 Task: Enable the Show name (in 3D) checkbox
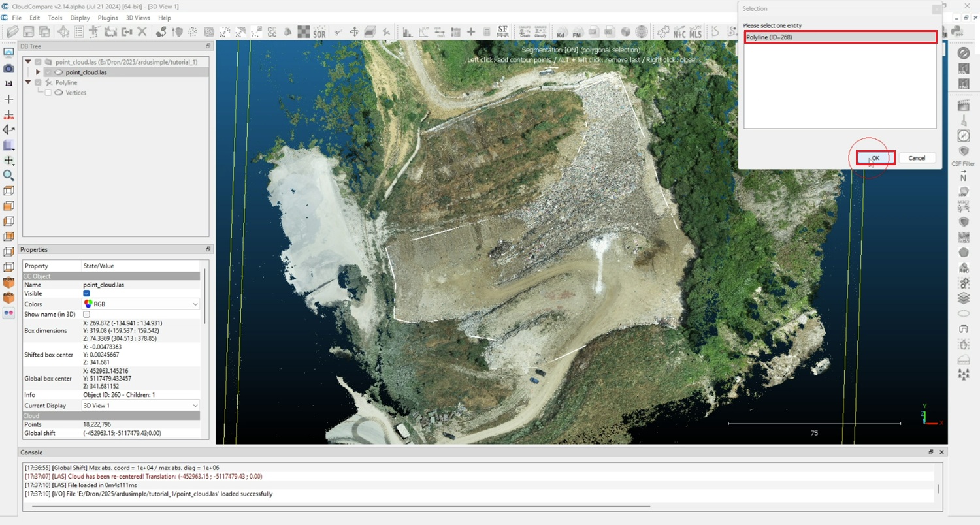[x=86, y=314]
